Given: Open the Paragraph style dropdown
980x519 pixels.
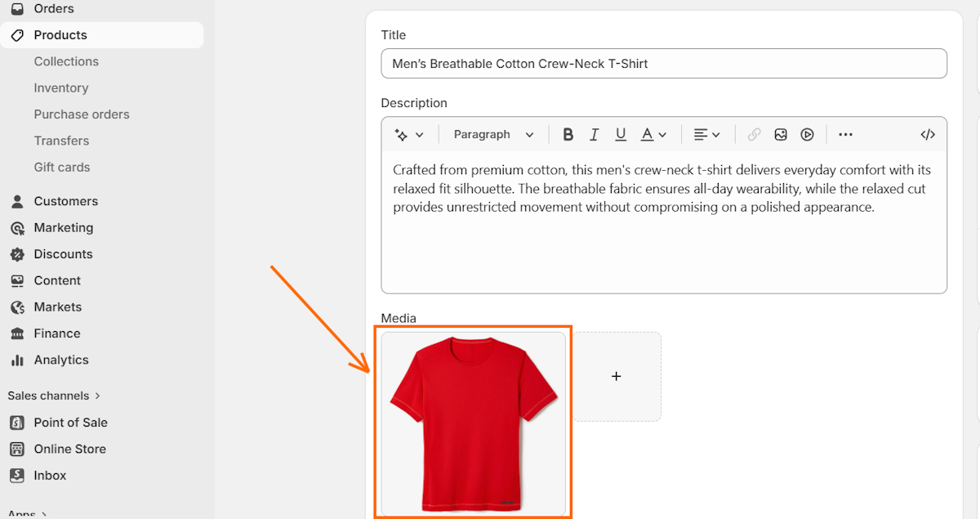Looking at the screenshot, I should click(x=492, y=134).
